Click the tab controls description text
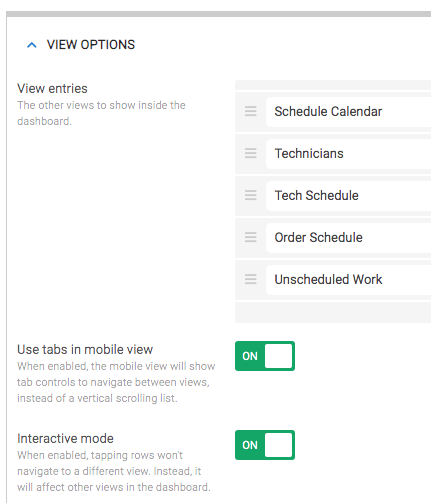This screenshot has height=503, width=431. [116, 382]
